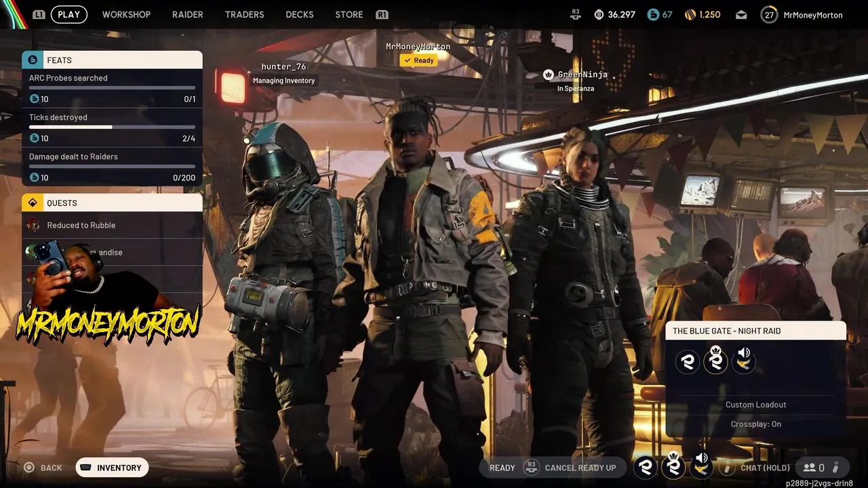Click the Damage dealt to Raiders feat title
Screen dimensions: 868x488
click(x=73, y=157)
